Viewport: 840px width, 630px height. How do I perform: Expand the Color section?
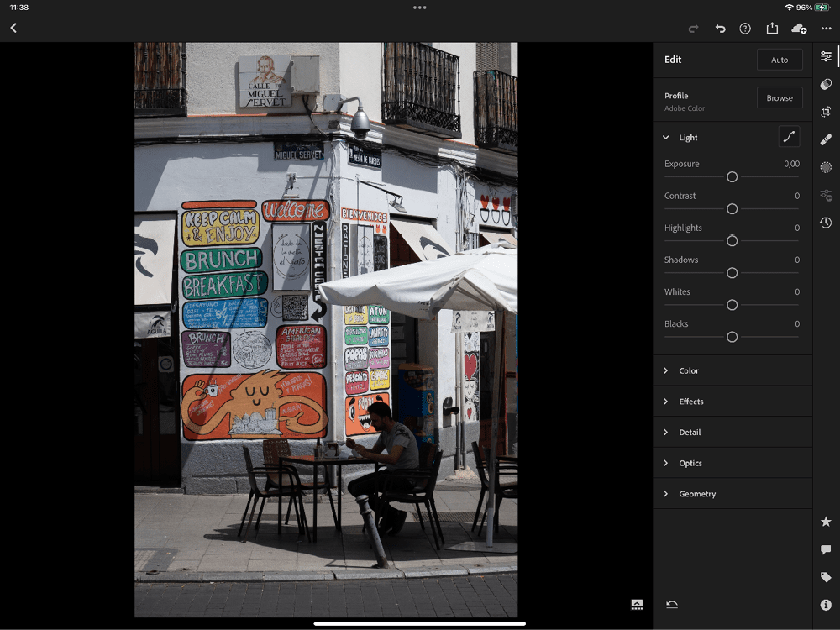point(732,370)
